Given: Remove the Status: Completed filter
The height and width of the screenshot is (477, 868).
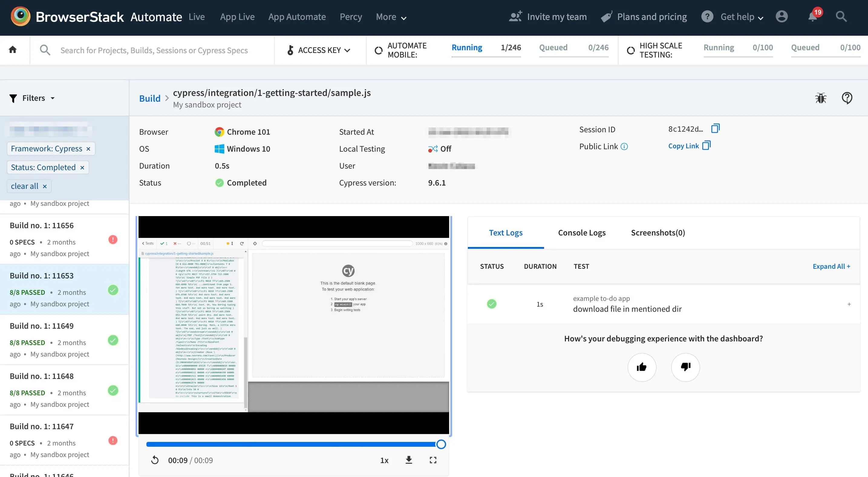Looking at the screenshot, I should point(82,168).
